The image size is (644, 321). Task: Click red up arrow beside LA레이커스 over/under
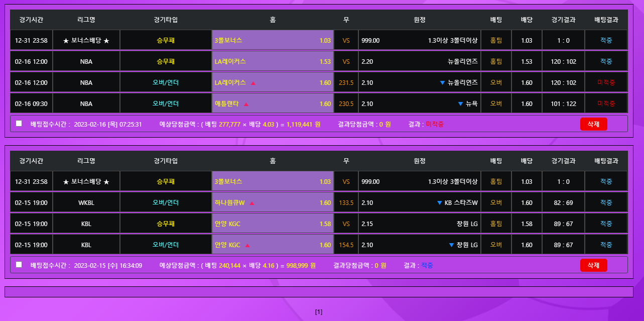(253, 83)
